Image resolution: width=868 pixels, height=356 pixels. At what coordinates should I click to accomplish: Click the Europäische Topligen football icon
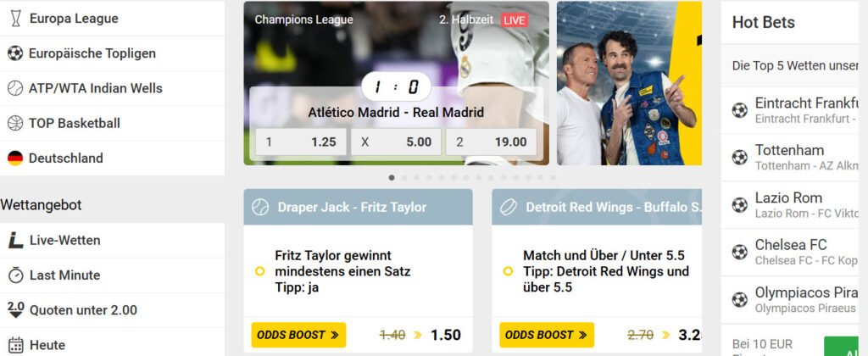15,53
